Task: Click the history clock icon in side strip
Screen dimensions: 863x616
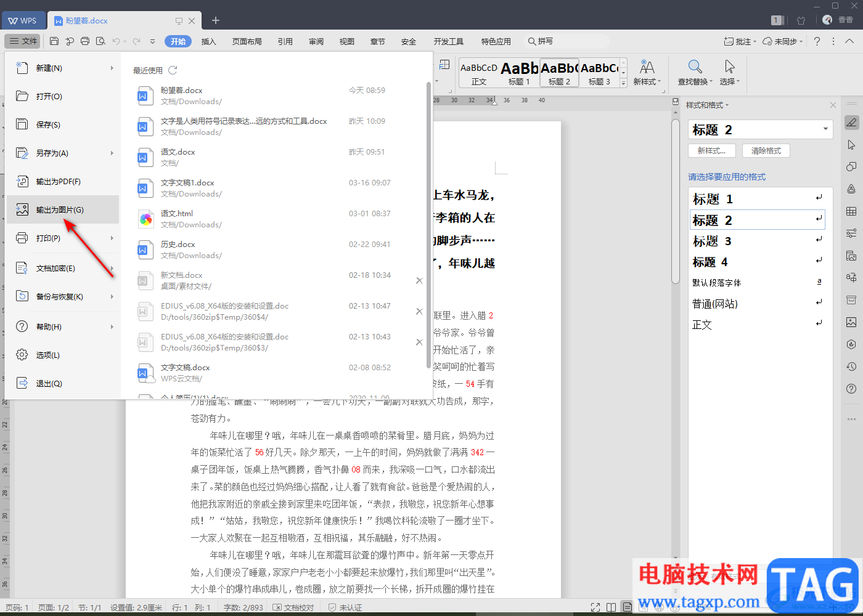Action: tap(851, 367)
